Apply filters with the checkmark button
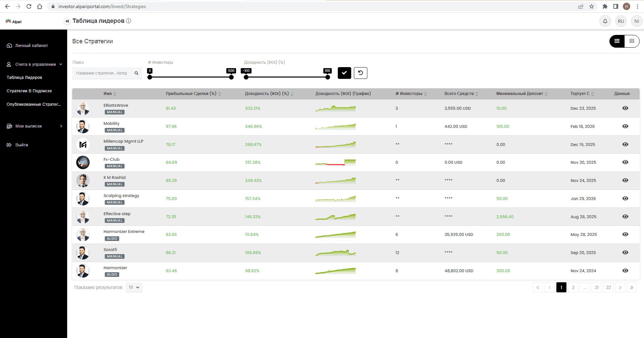Viewport: 644px width, 338px height. click(344, 73)
